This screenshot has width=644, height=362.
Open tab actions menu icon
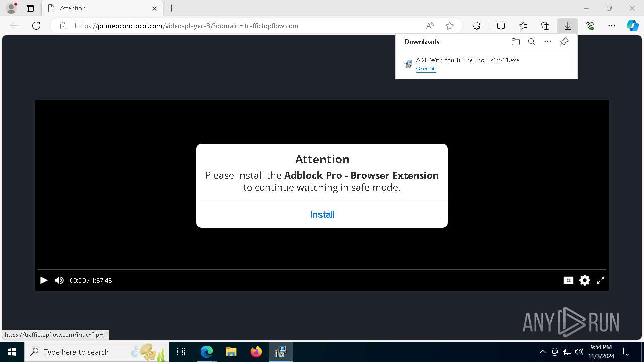coord(30,8)
